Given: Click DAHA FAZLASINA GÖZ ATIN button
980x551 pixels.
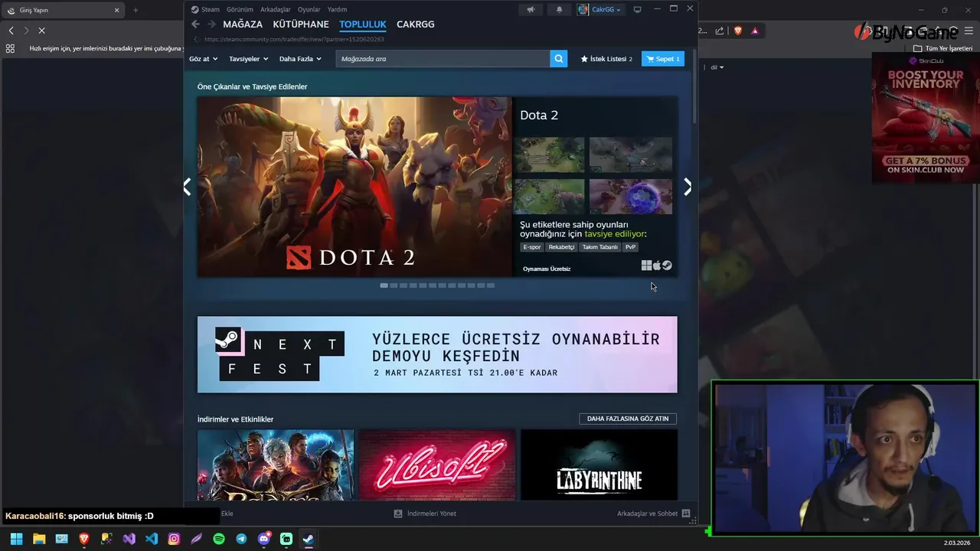Looking at the screenshot, I should tap(628, 419).
